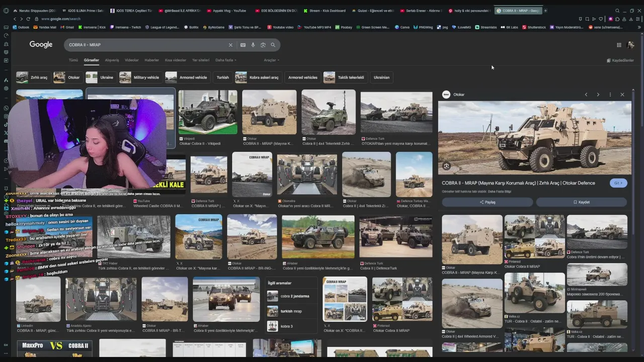Open a new browser tab
This screenshot has height=362, width=644.
pos(545,11)
